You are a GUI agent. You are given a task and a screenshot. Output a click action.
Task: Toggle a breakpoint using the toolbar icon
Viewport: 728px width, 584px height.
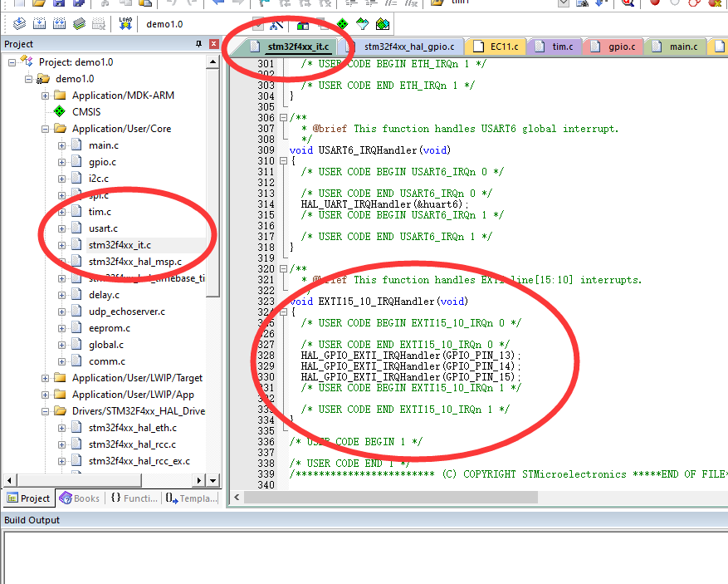[655, 4]
